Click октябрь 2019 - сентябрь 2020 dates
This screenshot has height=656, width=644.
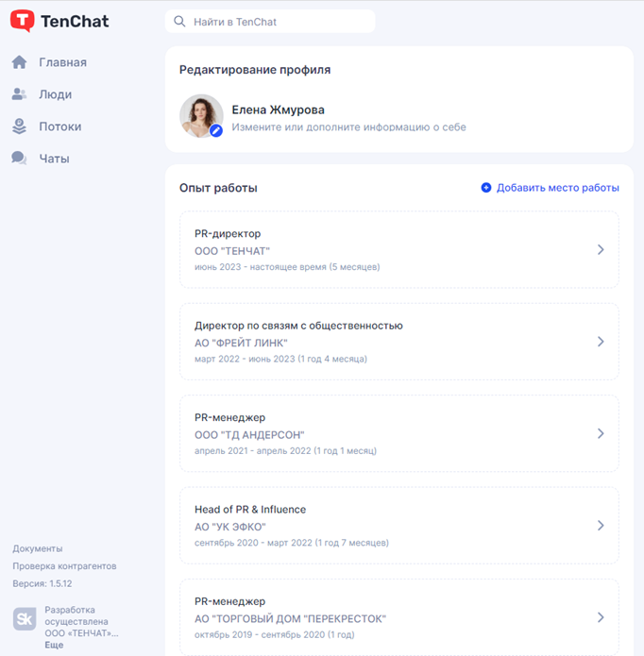[x=275, y=634]
